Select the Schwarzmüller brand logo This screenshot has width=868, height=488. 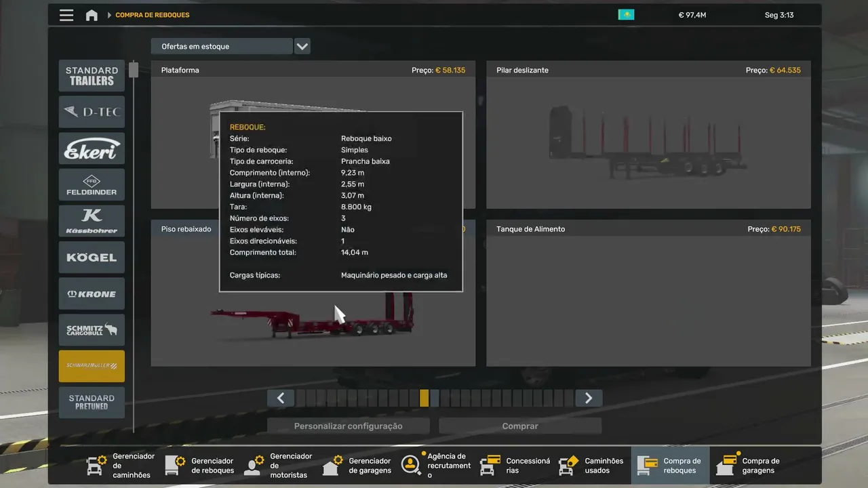pos(92,366)
